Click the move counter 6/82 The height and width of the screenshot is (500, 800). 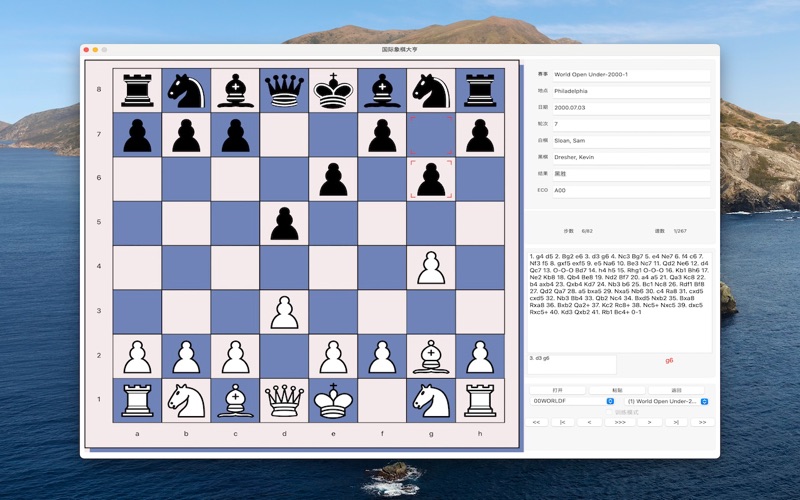587,231
